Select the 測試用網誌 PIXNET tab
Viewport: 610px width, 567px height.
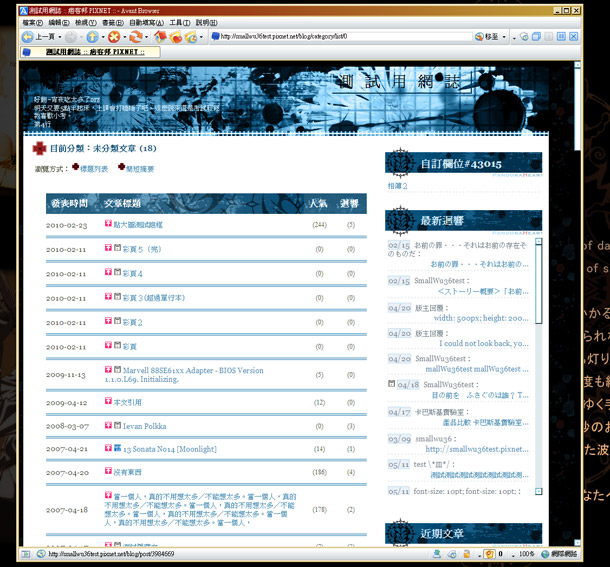click(90, 52)
